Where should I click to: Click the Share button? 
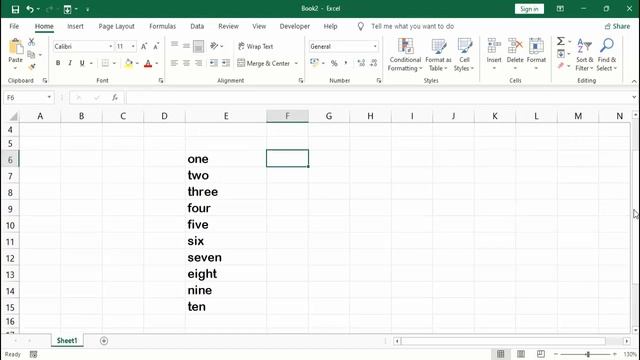[617, 26]
